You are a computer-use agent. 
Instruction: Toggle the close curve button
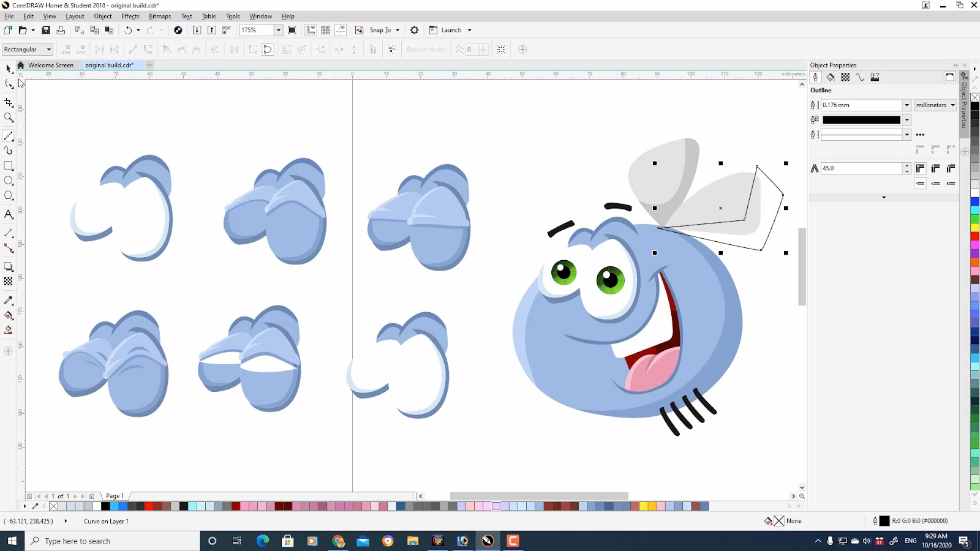[x=268, y=50]
